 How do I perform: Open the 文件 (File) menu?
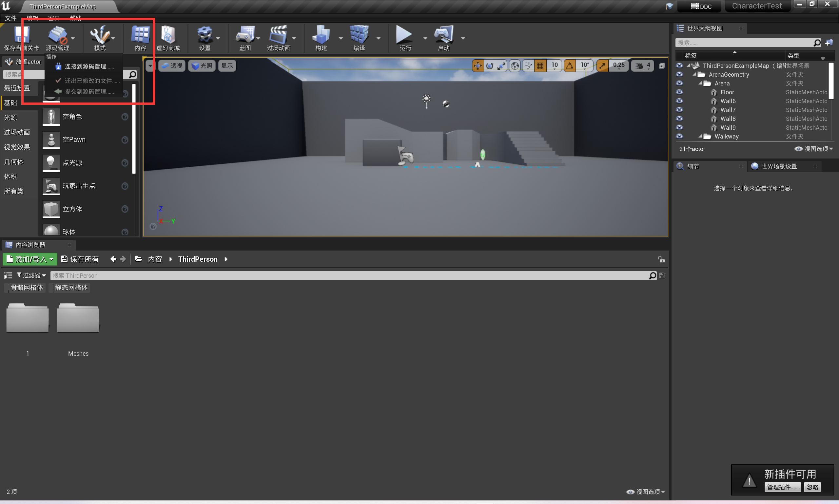point(10,18)
